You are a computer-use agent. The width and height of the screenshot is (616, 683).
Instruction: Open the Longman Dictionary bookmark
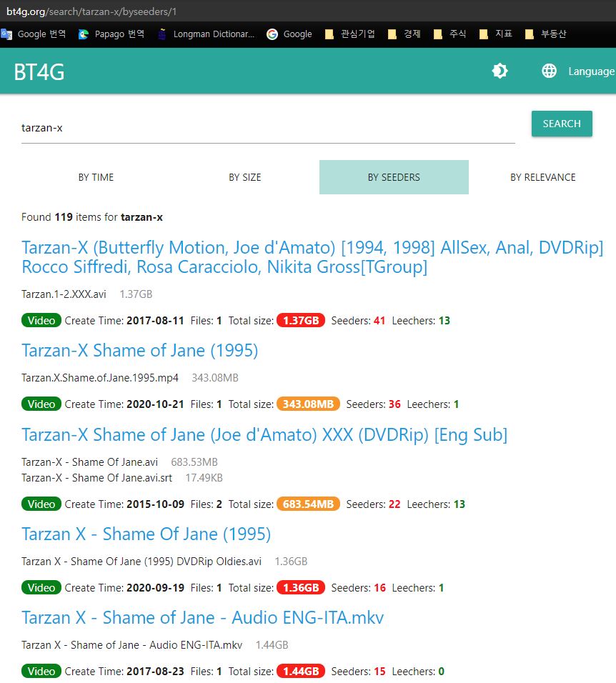coord(207,34)
